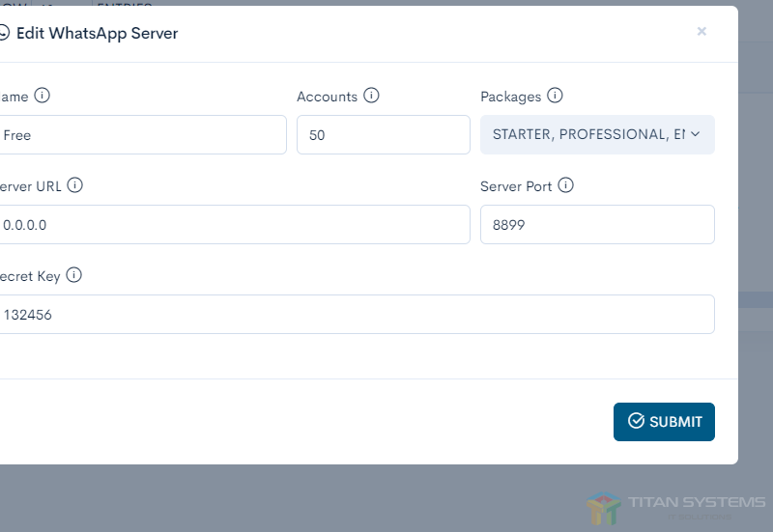Viewport: 773px width, 532px height.
Task: Click the Server URL info icon
Action: click(75, 185)
